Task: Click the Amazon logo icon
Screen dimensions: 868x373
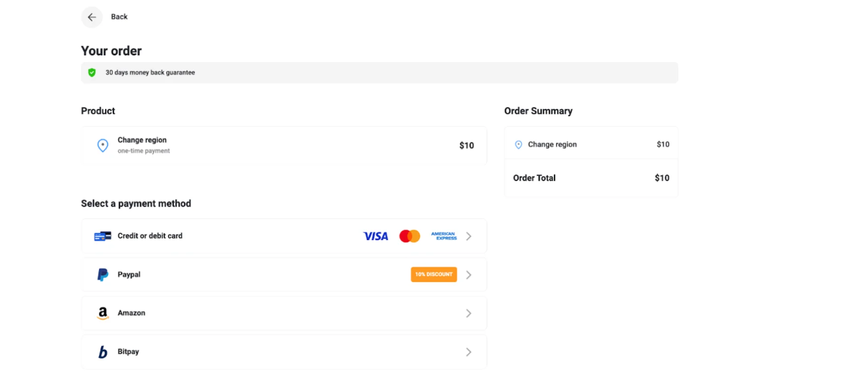Action: 103,313
